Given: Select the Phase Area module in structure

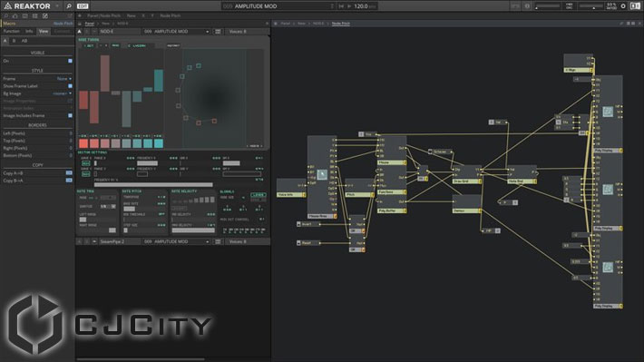Looking at the screenshot, I should [x=322, y=177].
